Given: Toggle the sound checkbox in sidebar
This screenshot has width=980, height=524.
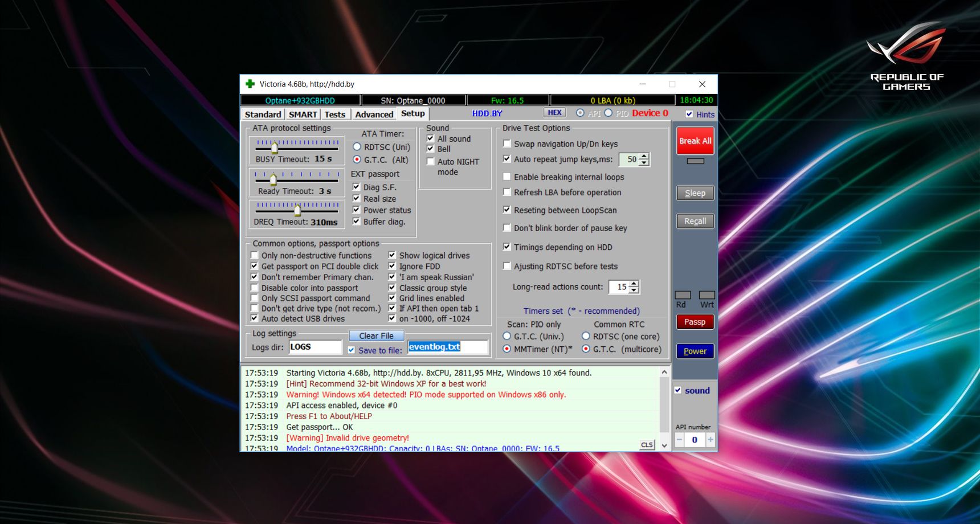Looking at the screenshot, I should tap(678, 390).
